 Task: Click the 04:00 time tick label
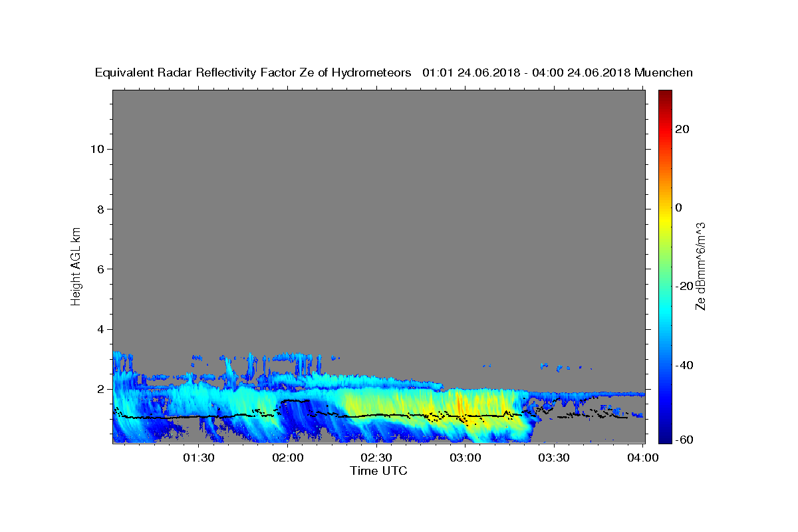643,458
